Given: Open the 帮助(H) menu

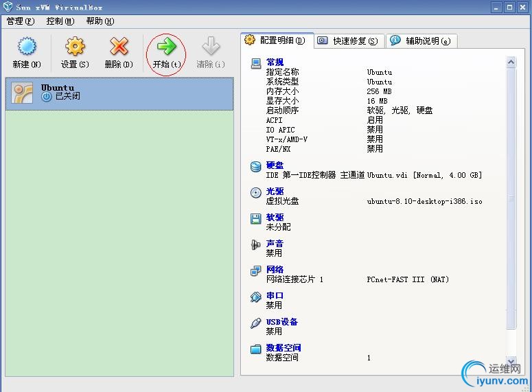Looking at the screenshot, I should 100,21.
